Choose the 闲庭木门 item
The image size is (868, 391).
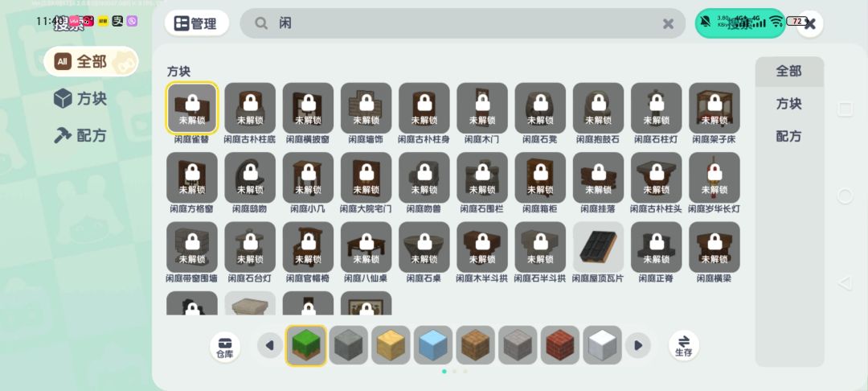[482, 109]
